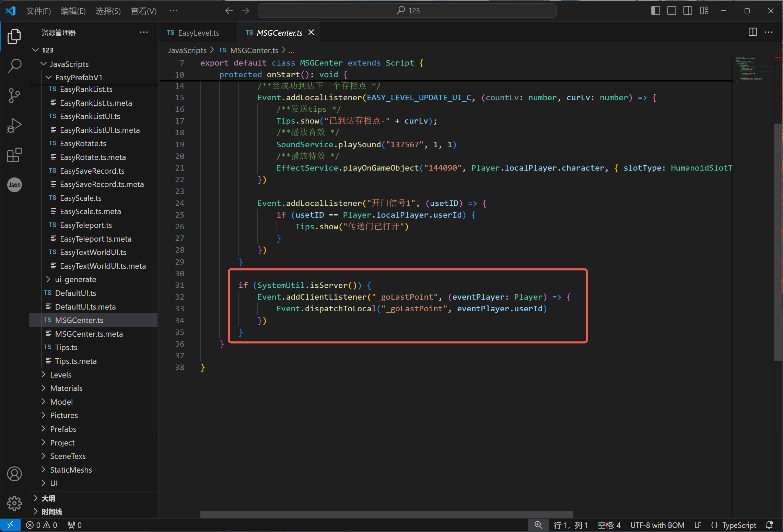This screenshot has width=783, height=532.
Task: Open editor More Actions ellipsis
Action: tap(769, 32)
